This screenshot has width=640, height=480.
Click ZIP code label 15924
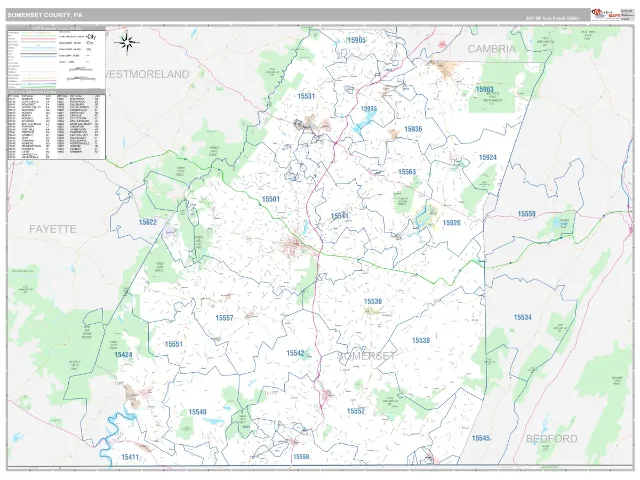(x=488, y=157)
